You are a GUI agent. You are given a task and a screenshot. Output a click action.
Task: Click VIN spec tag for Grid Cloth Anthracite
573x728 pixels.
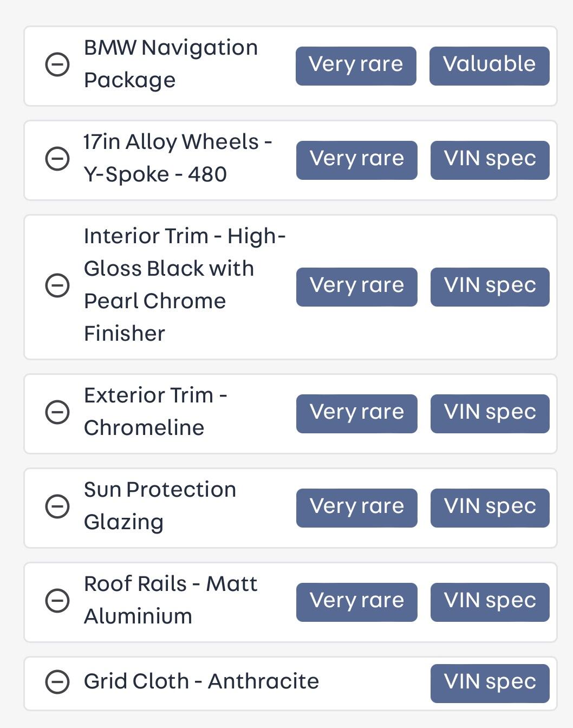(x=490, y=683)
